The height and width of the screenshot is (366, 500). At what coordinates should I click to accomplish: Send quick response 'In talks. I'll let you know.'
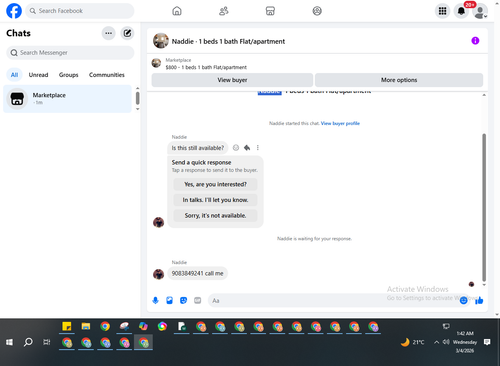point(215,200)
